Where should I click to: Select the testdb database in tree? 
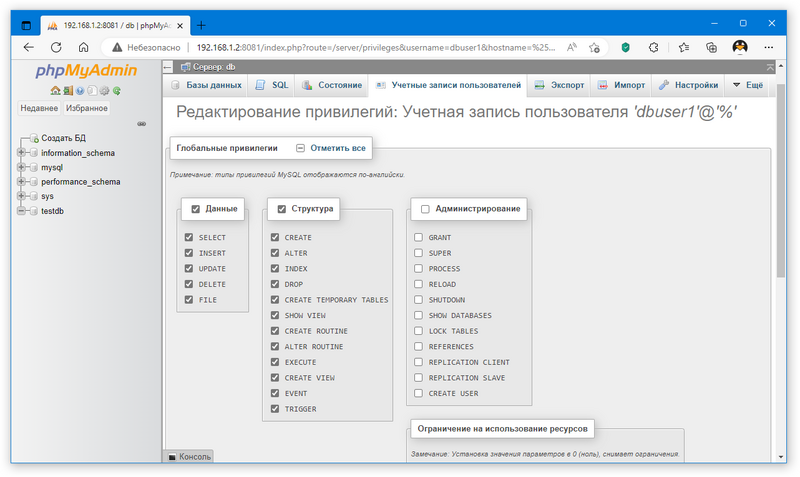click(x=53, y=211)
